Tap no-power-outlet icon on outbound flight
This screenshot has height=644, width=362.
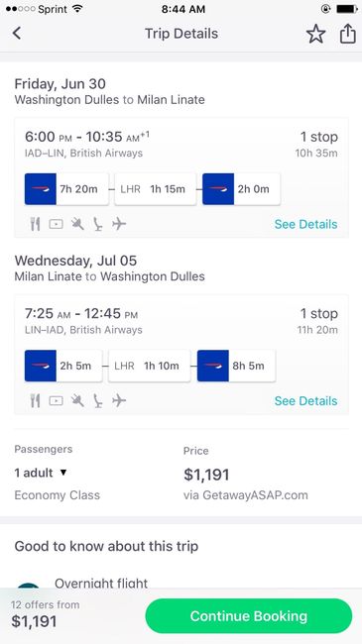pyautogui.click(x=77, y=224)
